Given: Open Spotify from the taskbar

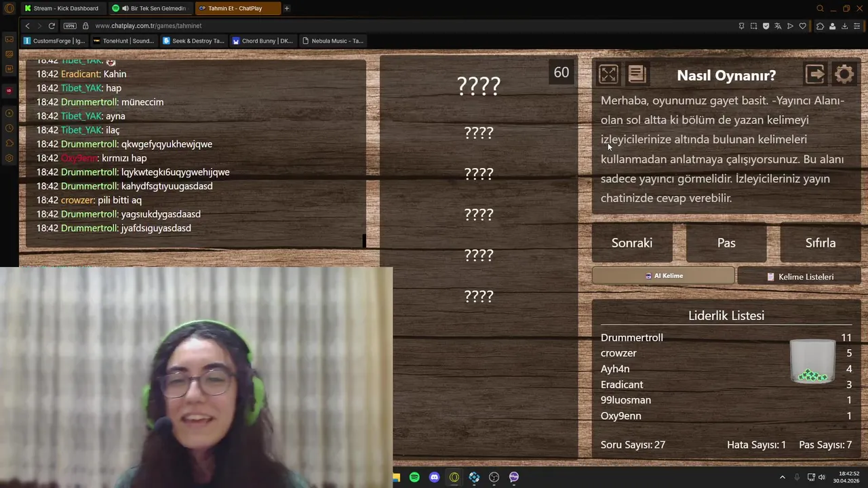Looking at the screenshot, I should (x=414, y=477).
